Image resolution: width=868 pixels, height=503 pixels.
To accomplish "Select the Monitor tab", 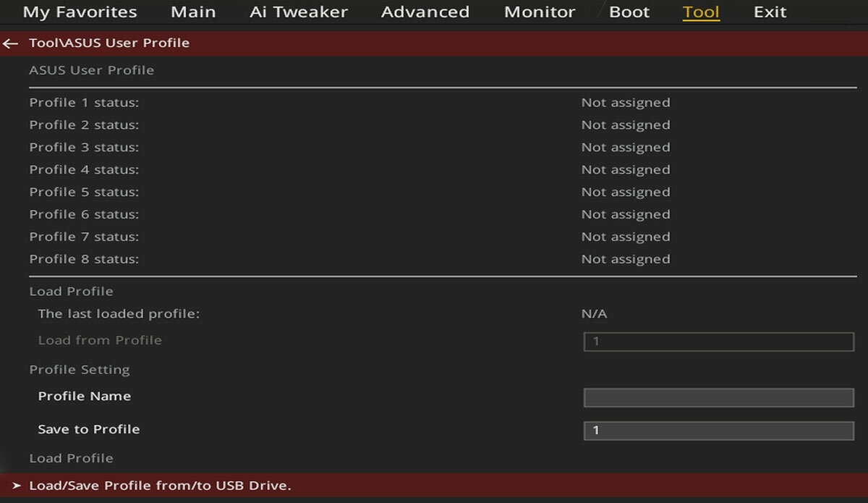I will tap(540, 12).
